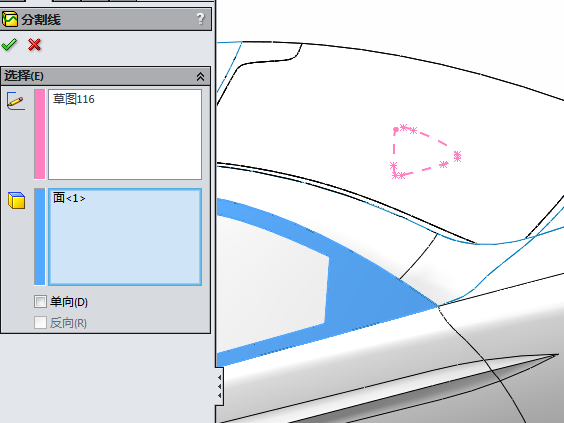Click the sketch selection pencil icon
Screen dimensions: 564x423
point(16,101)
